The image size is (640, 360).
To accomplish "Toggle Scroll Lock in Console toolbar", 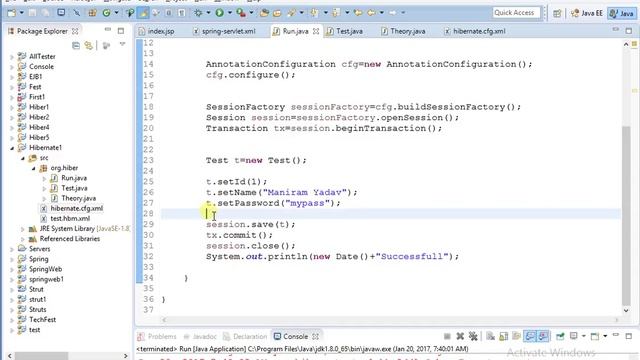I will click(504, 336).
